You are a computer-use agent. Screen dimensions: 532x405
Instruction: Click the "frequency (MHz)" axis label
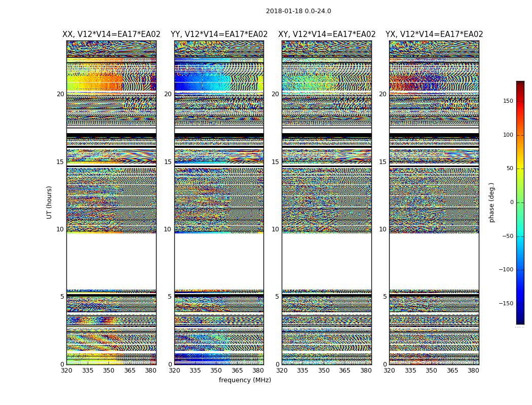(x=245, y=380)
